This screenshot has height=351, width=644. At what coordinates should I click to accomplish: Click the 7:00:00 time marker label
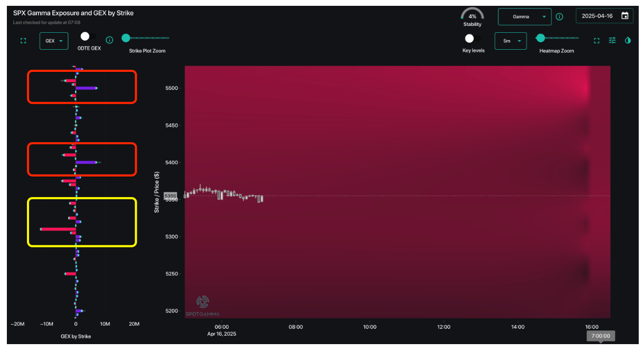point(601,336)
